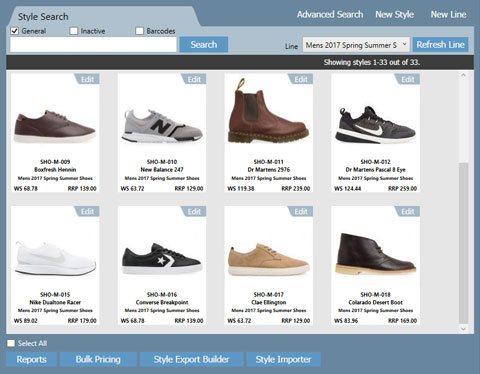Screen dimensions: 480x374
Task: Select the SHO-M-012 Nike sneaker image
Action: click(376, 124)
